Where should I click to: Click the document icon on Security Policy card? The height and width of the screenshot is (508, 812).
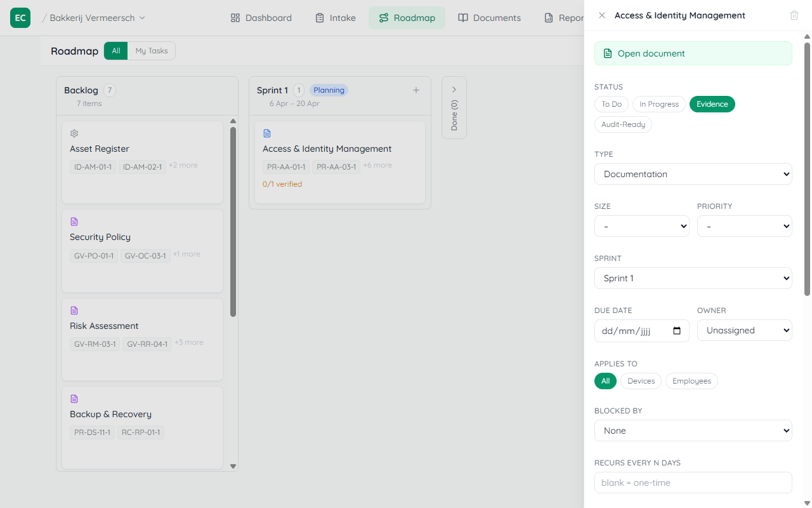tap(74, 222)
